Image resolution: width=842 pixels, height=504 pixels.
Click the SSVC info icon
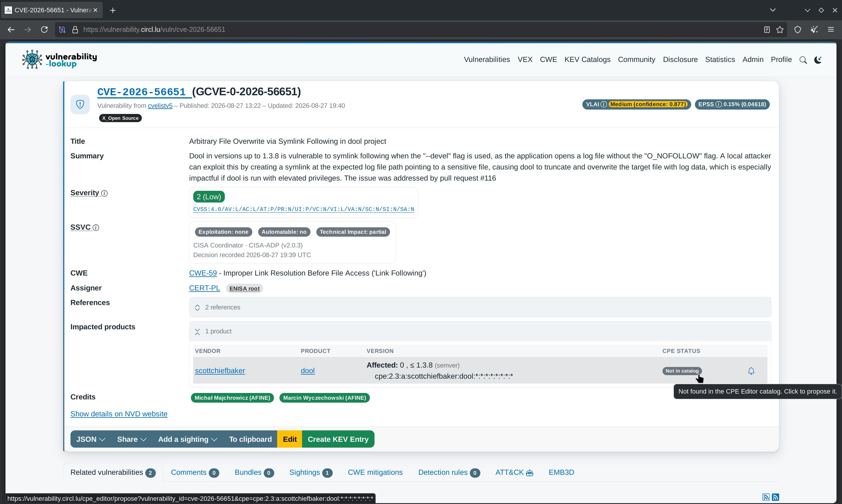click(x=96, y=228)
